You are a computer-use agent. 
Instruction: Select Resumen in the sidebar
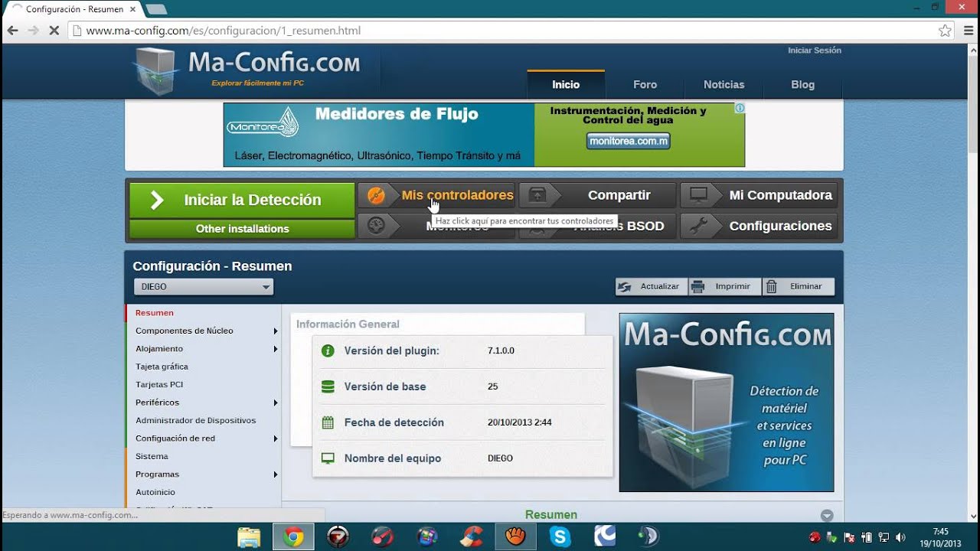(x=155, y=313)
